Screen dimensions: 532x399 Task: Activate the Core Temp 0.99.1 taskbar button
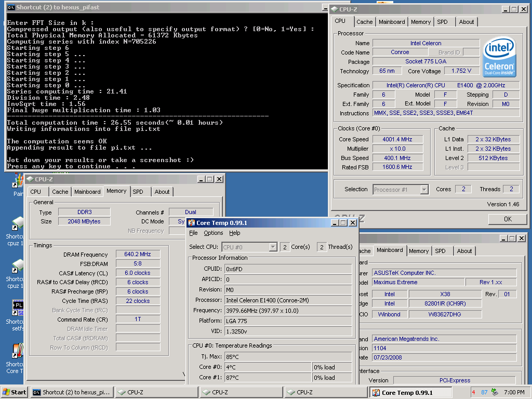click(x=410, y=393)
